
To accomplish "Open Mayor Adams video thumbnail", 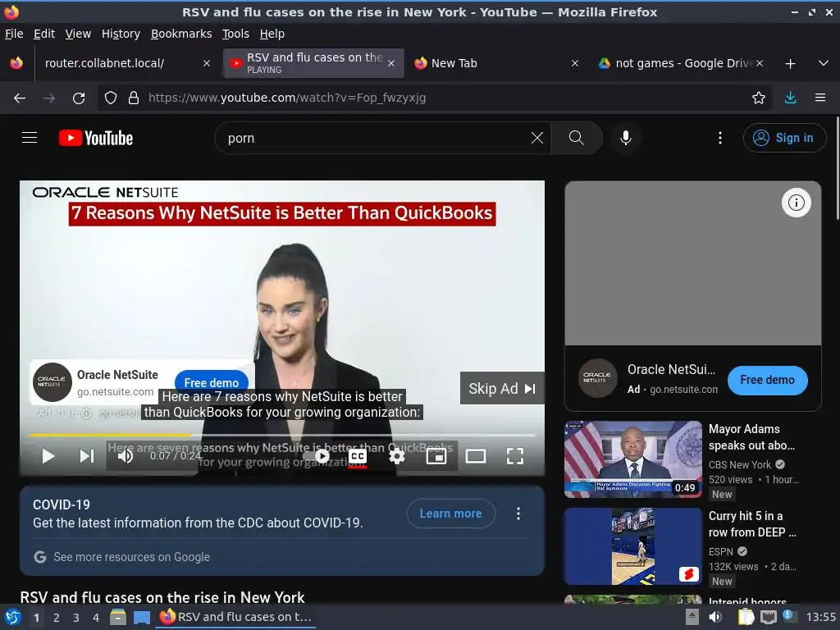I will [632, 459].
